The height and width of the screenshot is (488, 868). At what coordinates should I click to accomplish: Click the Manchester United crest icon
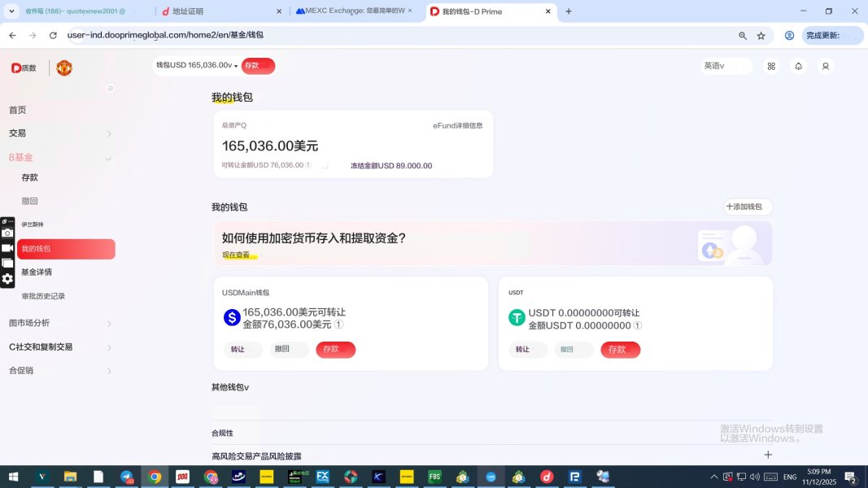click(x=64, y=68)
